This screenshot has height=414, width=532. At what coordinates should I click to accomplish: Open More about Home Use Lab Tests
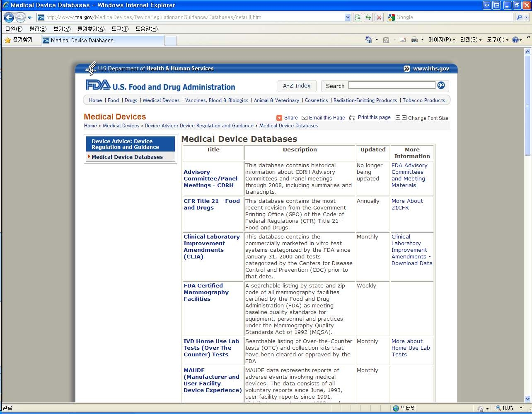411,348
